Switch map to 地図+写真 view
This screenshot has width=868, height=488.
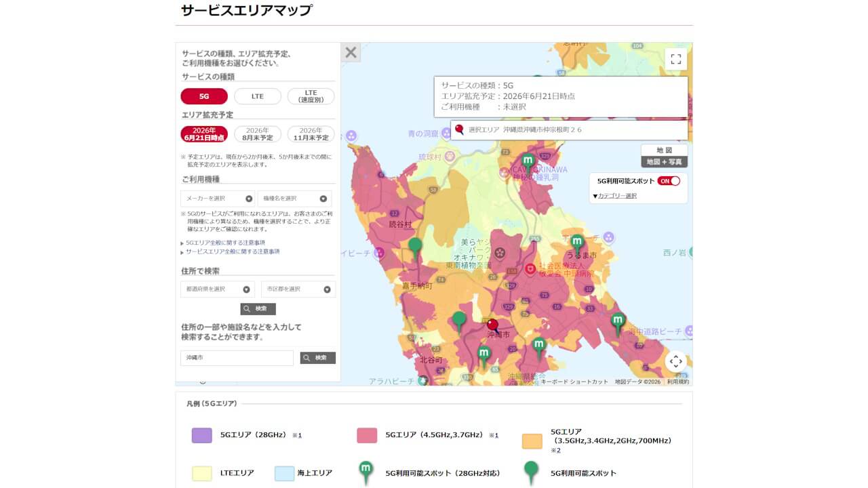(x=665, y=162)
